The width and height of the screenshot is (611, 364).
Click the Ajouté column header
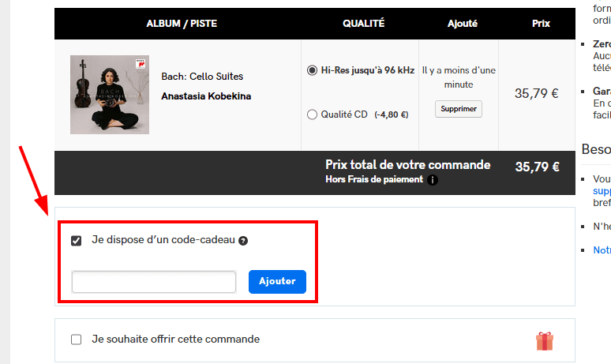click(462, 24)
